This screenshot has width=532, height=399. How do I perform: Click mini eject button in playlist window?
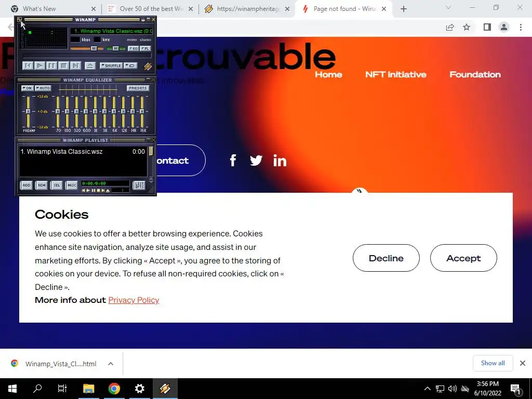(108, 191)
